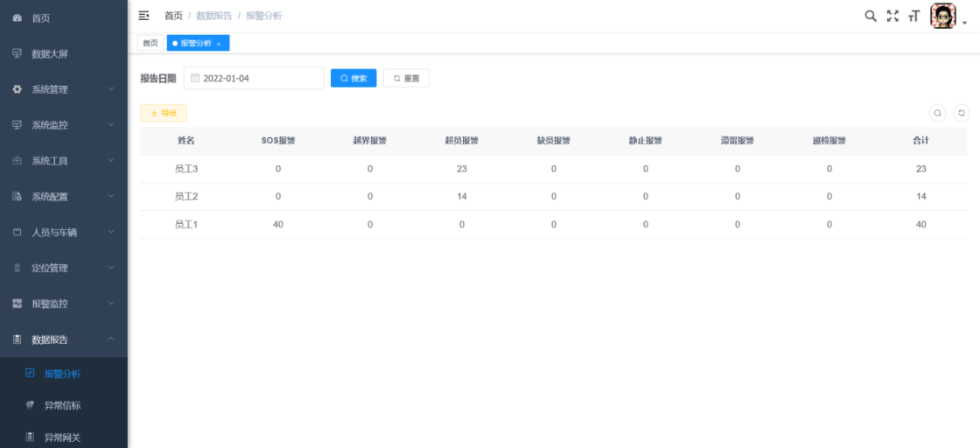980x448 pixels.
Task: Expand the 系统监控 sidebar menu
Action: point(63,125)
